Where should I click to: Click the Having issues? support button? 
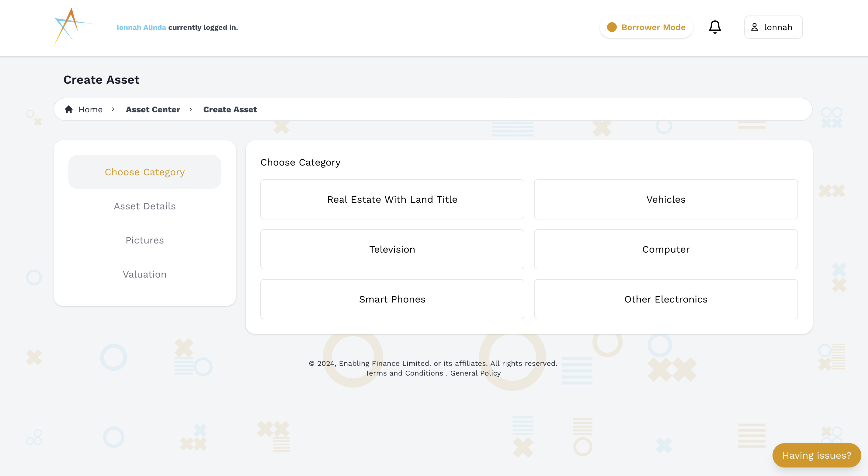point(816,455)
